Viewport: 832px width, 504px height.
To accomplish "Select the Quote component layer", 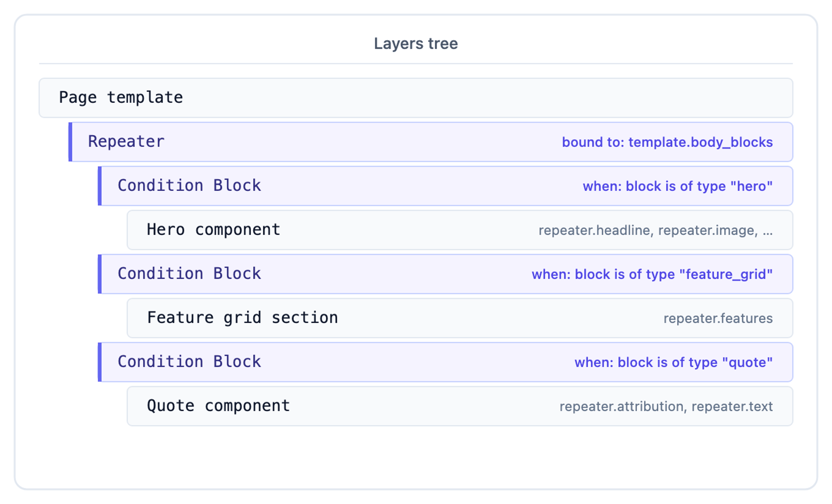I will [x=460, y=406].
